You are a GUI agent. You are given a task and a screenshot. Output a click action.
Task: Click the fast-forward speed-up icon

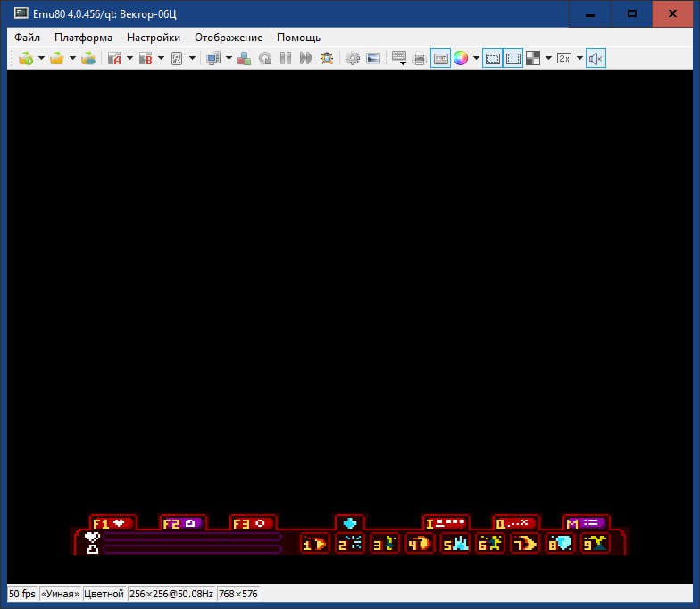point(306,59)
